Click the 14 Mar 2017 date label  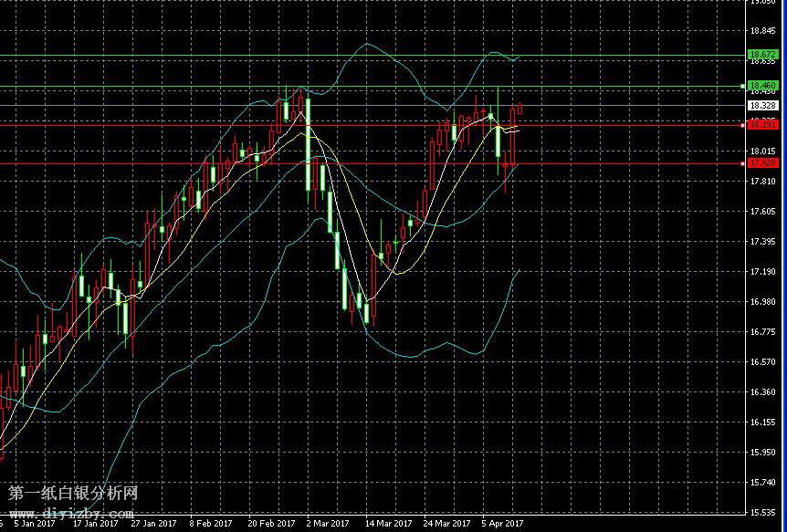[387, 524]
